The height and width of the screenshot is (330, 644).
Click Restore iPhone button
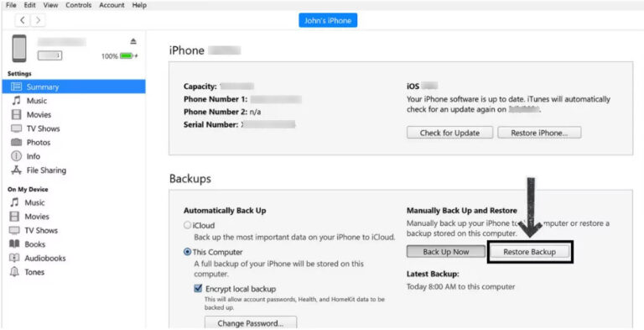(x=539, y=133)
